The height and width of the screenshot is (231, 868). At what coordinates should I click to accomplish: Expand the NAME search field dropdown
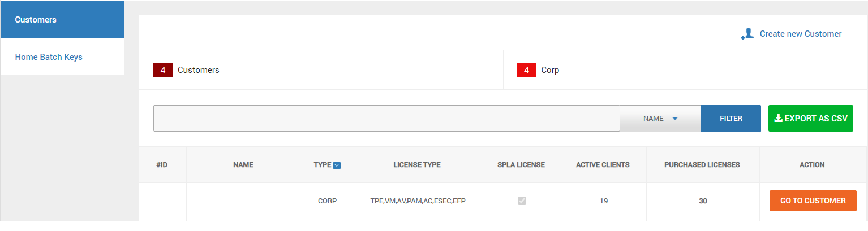click(660, 119)
